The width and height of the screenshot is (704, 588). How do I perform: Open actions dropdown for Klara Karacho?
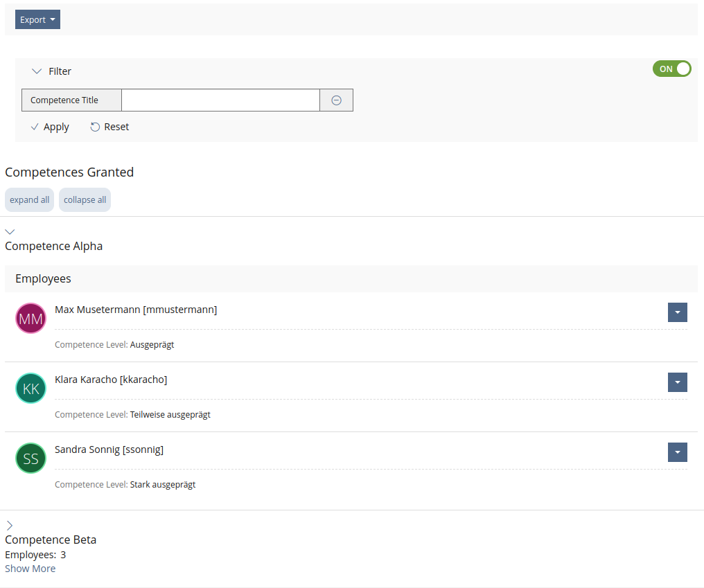(677, 382)
